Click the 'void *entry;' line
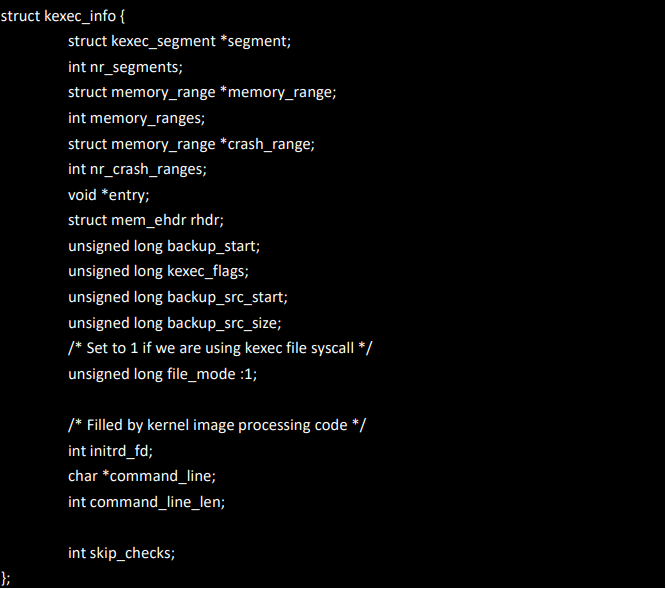This screenshot has width=666, height=589. coord(109,195)
